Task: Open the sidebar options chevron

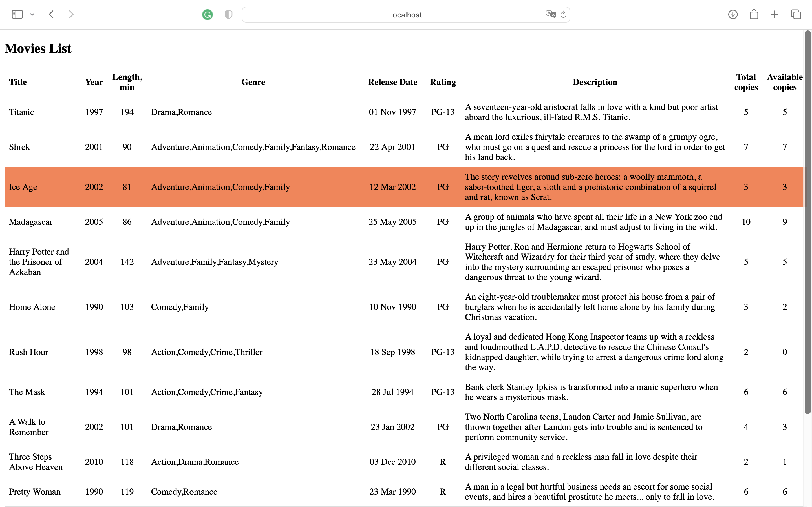Action: pyautogui.click(x=32, y=14)
